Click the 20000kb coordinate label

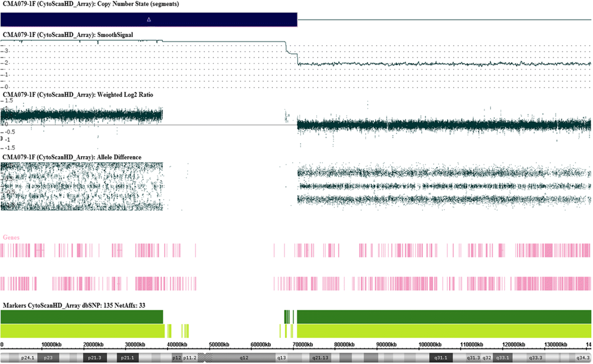point(93,345)
